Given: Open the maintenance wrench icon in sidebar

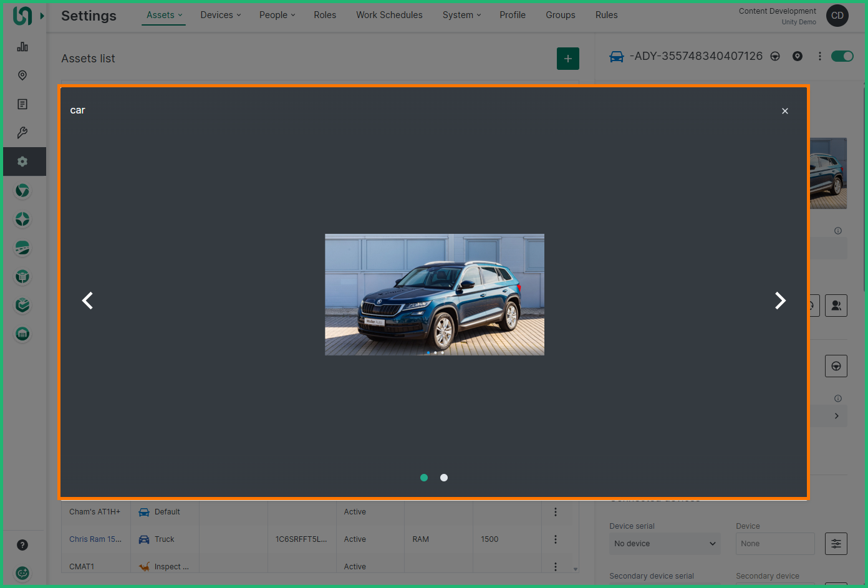Looking at the screenshot, I should pos(22,133).
